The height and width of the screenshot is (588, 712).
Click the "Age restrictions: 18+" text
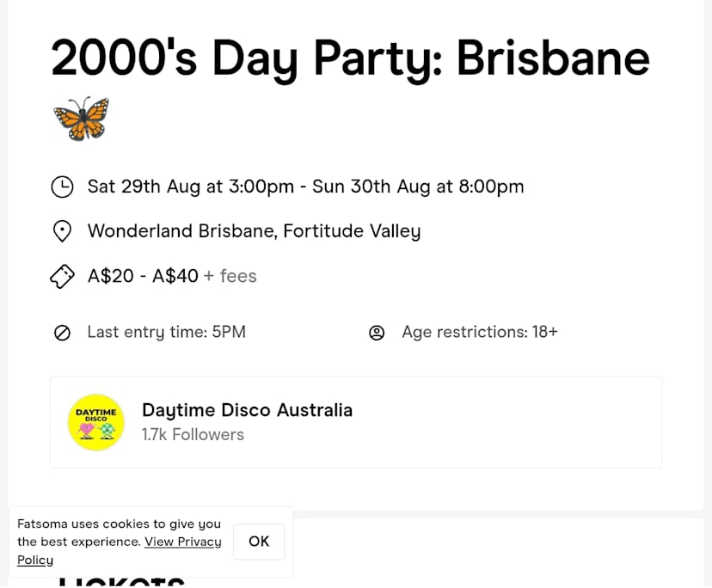[x=479, y=332]
